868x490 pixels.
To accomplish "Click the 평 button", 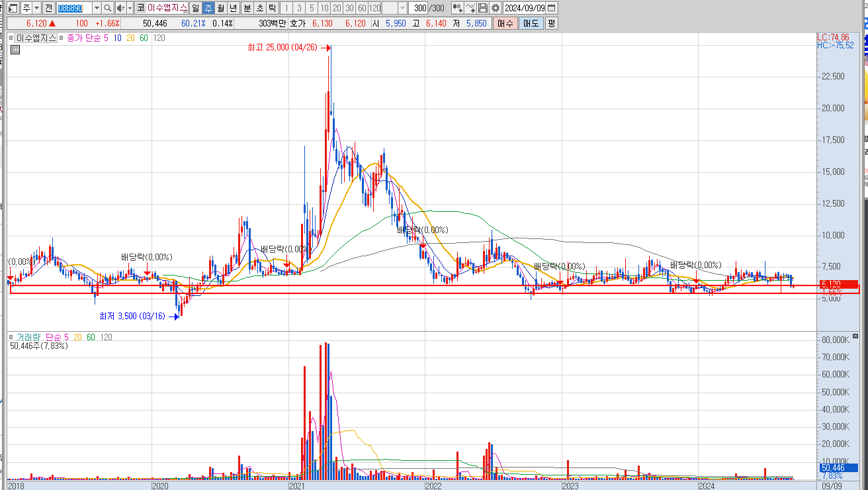I will pyautogui.click(x=552, y=23).
